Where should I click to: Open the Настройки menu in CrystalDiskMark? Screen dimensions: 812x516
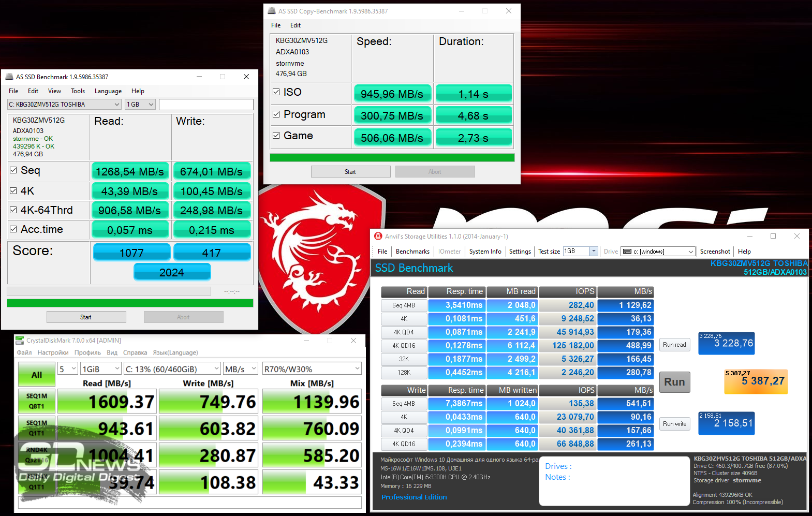53,353
